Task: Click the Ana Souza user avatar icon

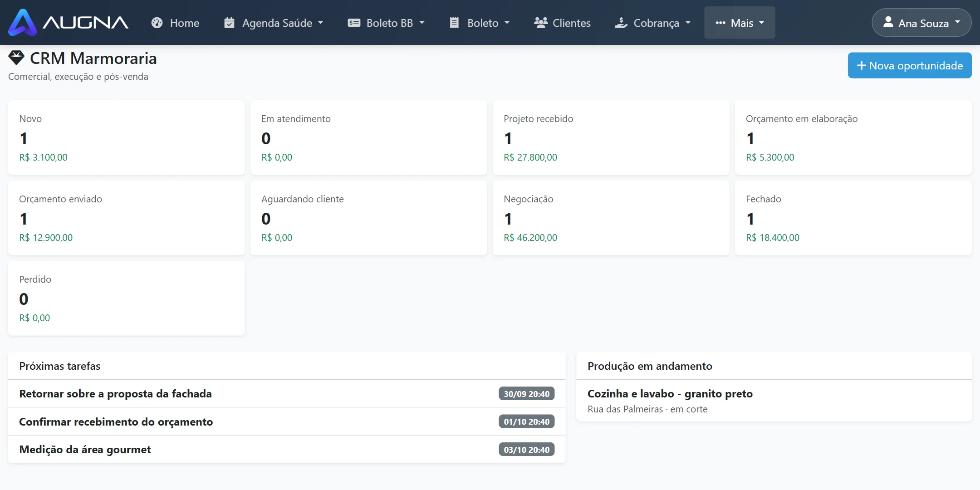Action: tap(888, 22)
